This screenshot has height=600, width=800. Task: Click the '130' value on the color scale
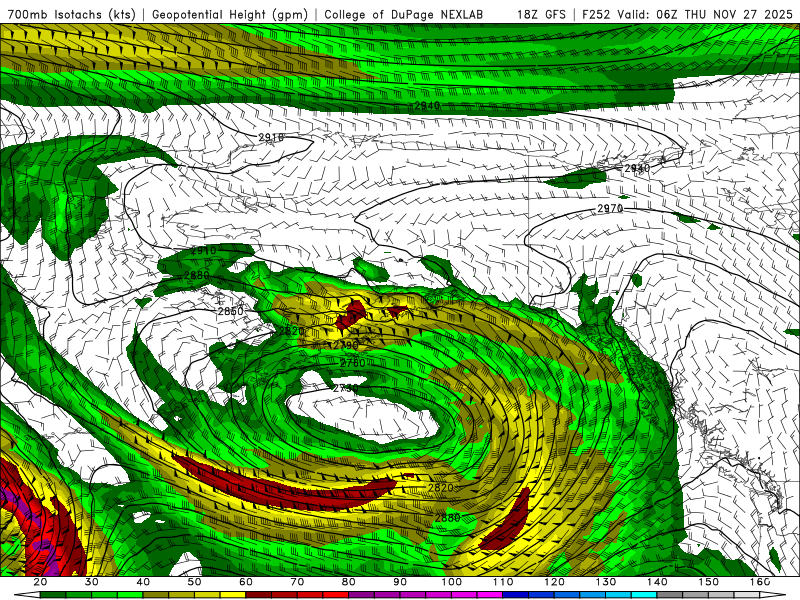(x=606, y=582)
